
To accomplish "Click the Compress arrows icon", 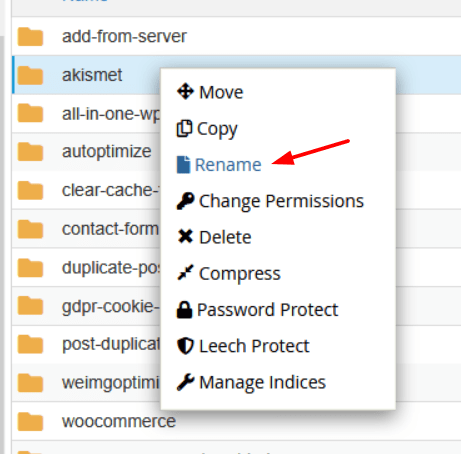I will pos(185,273).
